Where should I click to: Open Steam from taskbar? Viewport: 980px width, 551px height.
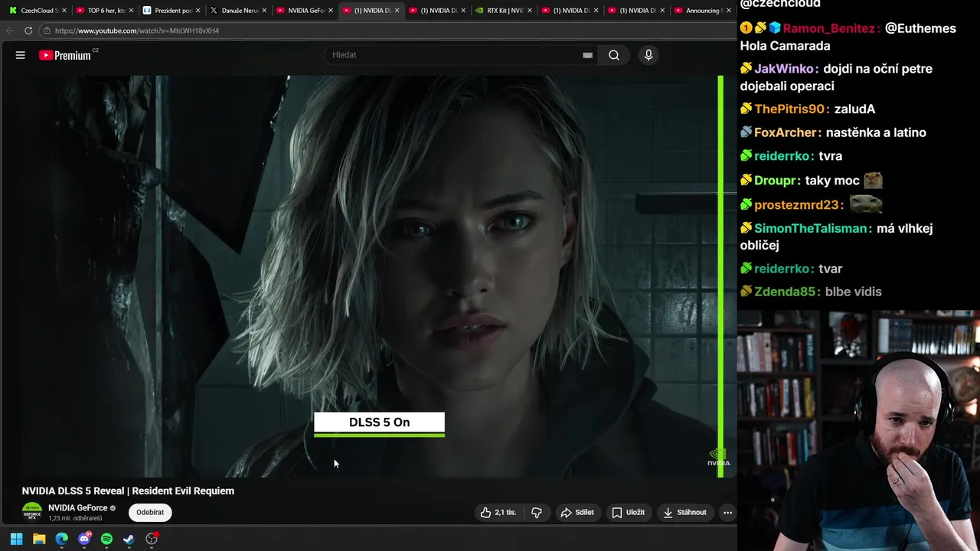(x=129, y=539)
